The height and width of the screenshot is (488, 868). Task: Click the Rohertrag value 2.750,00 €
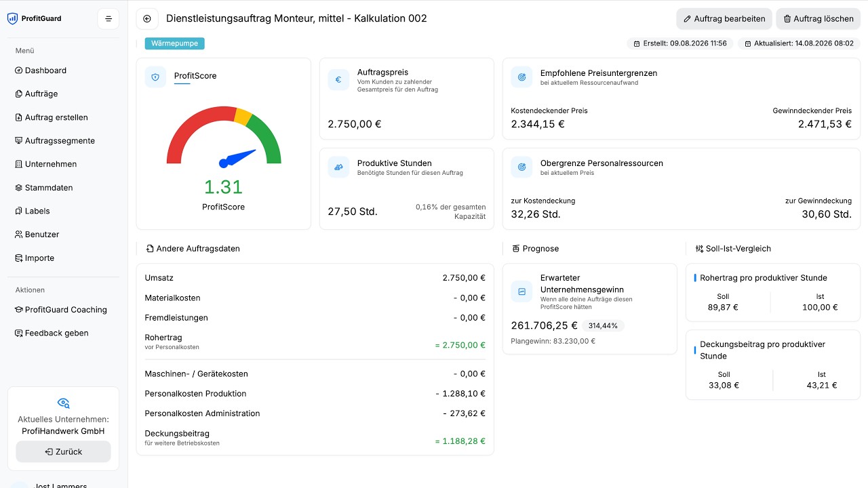tap(460, 345)
